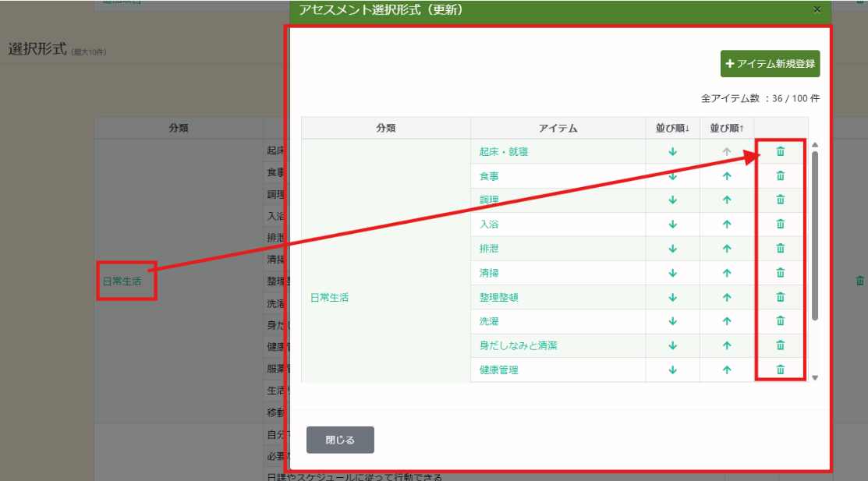Screen dimensions: 868x481
Task: Click the trash icon for 整理整頓
Action: 780,297
